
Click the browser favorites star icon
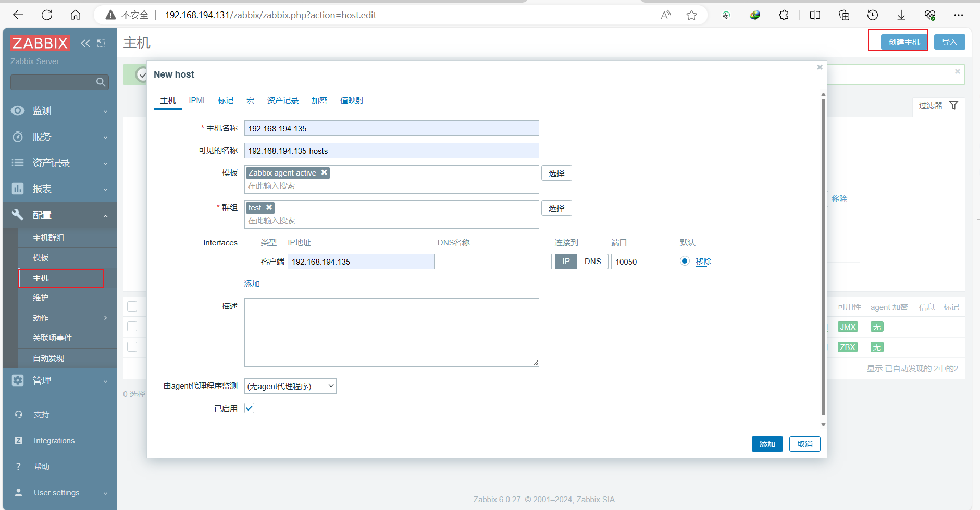click(691, 15)
